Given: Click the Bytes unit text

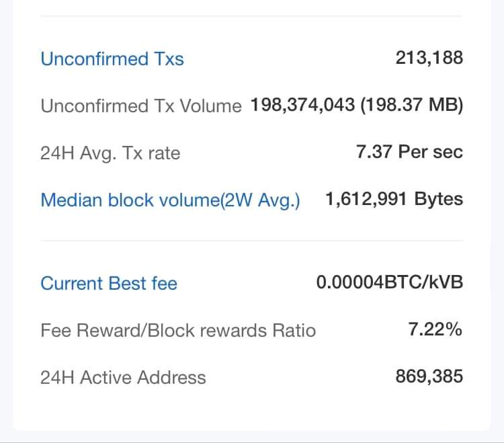Looking at the screenshot, I should tap(438, 200).
